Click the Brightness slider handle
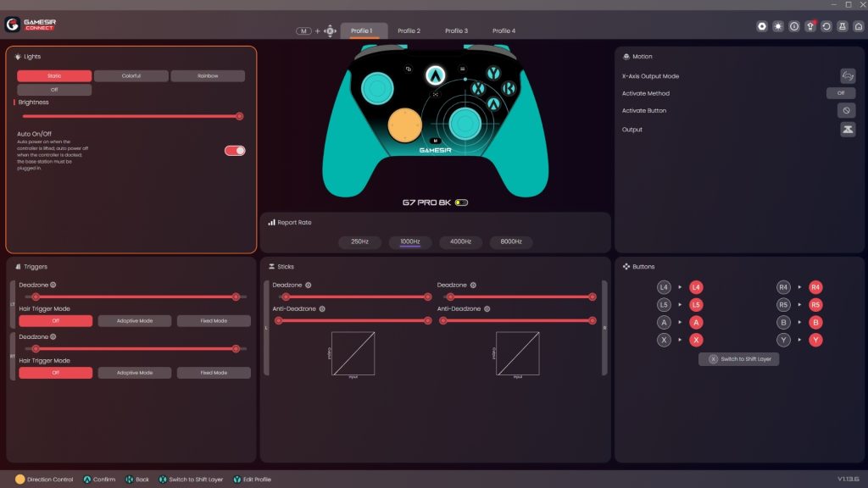Image resolution: width=868 pixels, height=488 pixels. point(240,116)
